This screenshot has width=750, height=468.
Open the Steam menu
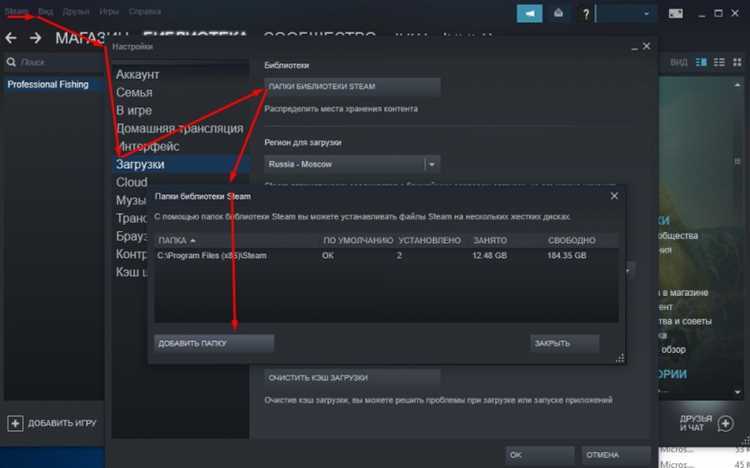tap(16, 11)
